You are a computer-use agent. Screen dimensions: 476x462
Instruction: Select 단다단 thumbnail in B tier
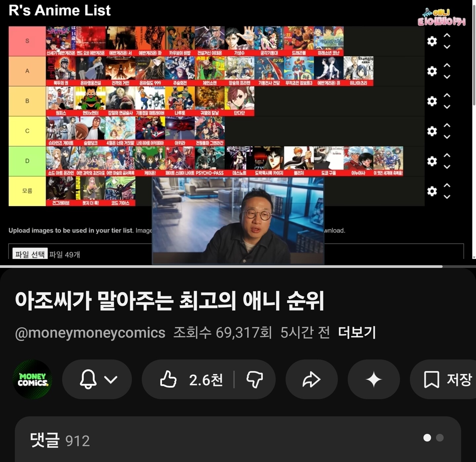239,101
